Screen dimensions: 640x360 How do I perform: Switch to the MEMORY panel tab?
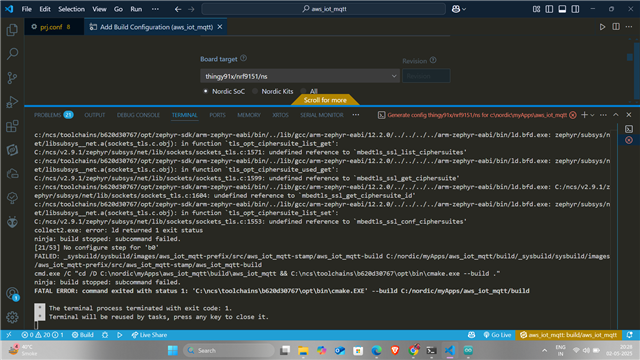(249, 115)
